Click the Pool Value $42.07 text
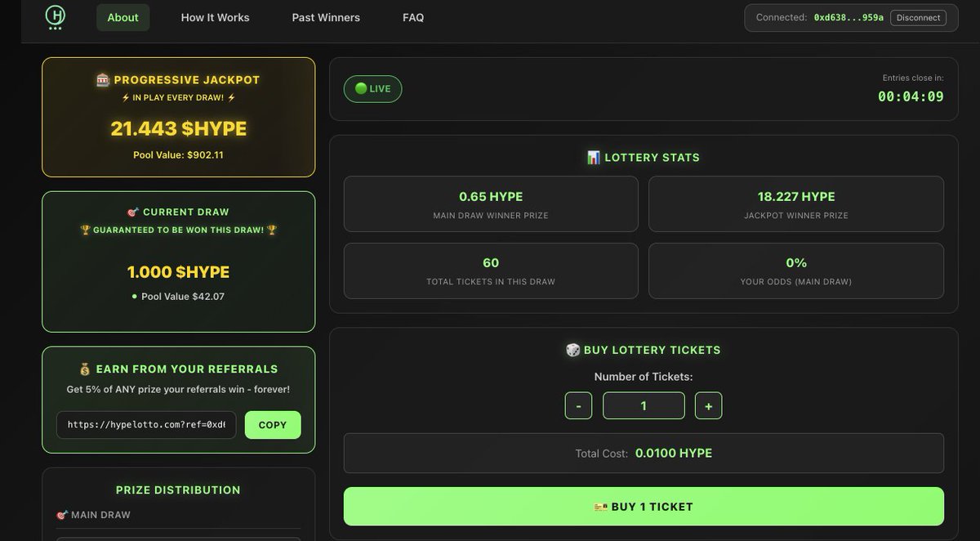This screenshot has width=980, height=541. click(183, 297)
